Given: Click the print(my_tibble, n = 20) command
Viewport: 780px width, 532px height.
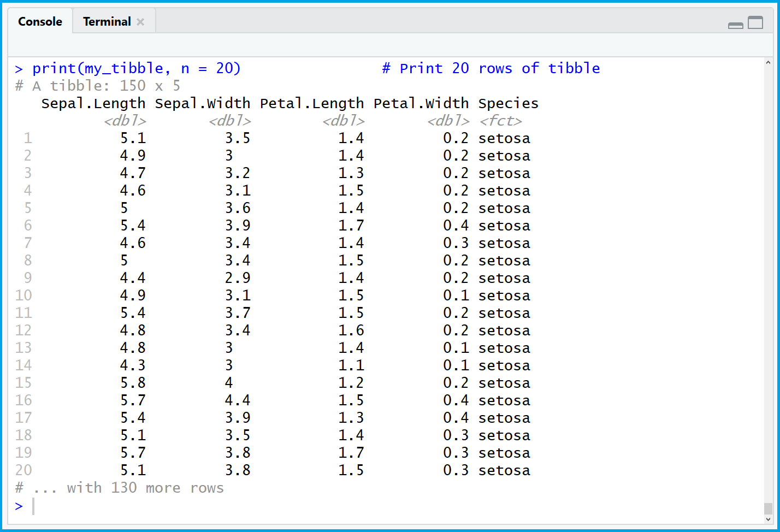Looking at the screenshot, I should coord(137,68).
